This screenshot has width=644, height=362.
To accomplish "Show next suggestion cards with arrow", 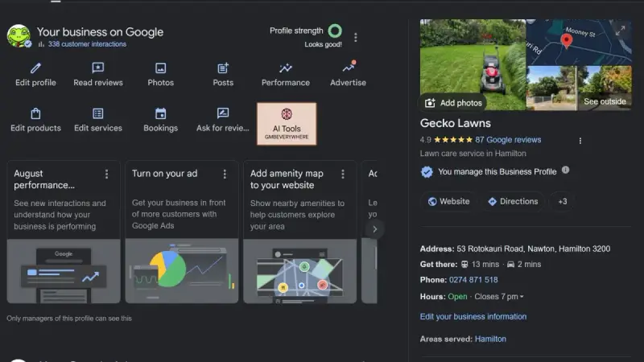I will (374, 229).
